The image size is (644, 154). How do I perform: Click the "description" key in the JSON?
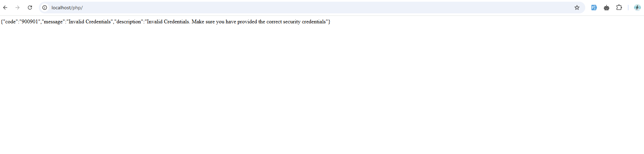coord(129,22)
